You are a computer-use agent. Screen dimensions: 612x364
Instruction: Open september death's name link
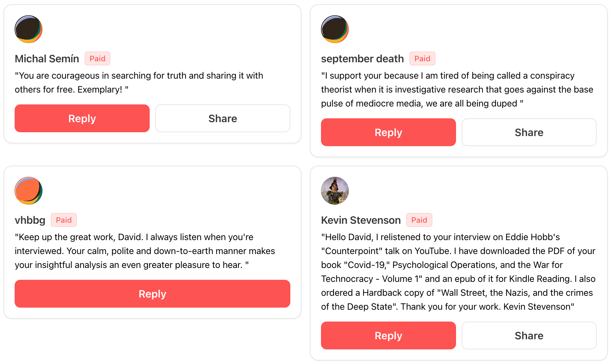362,59
